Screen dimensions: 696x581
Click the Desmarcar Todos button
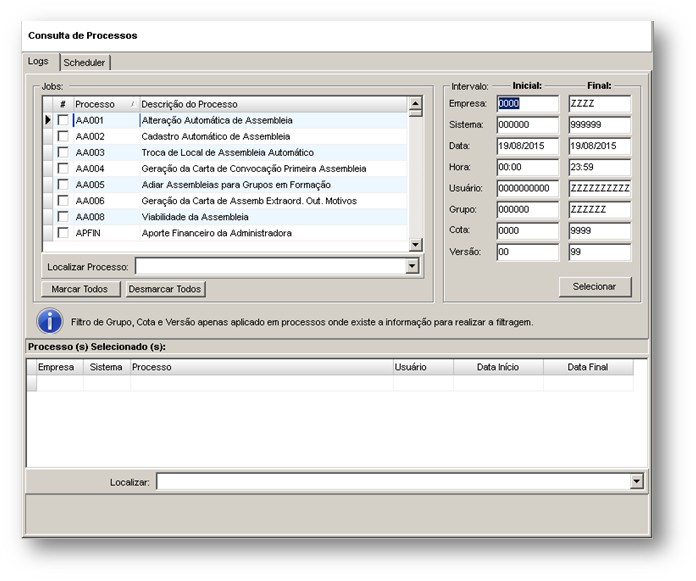tap(165, 289)
